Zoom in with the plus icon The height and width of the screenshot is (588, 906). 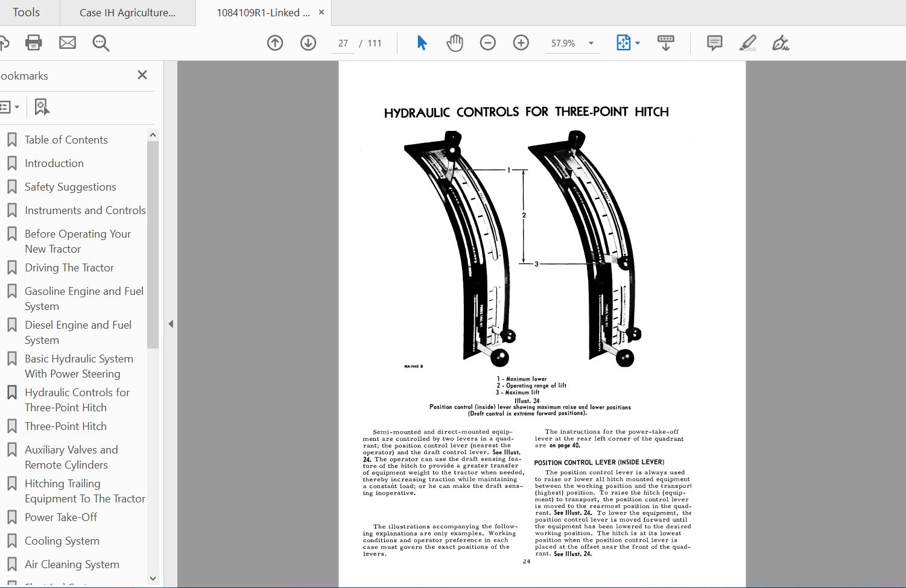tap(521, 43)
